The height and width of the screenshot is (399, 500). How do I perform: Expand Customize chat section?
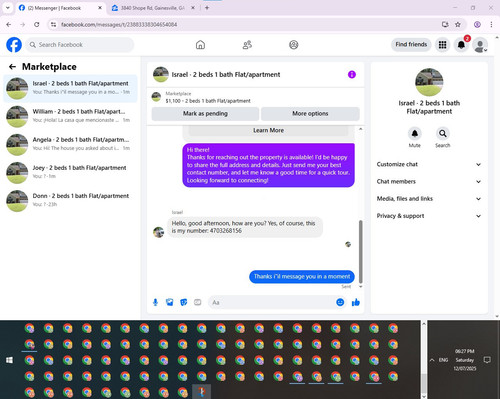[x=429, y=164]
